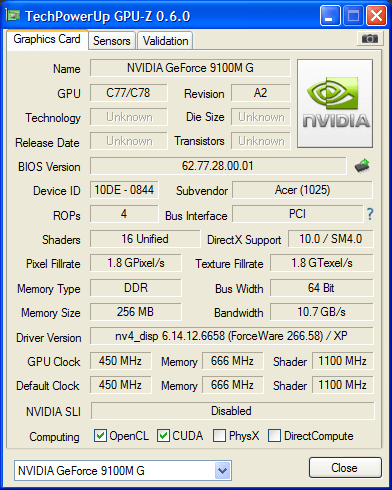392x490 pixels.
Task: Click Texture Fillrate value 1.8 GTexel/s
Action: tap(322, 263)
